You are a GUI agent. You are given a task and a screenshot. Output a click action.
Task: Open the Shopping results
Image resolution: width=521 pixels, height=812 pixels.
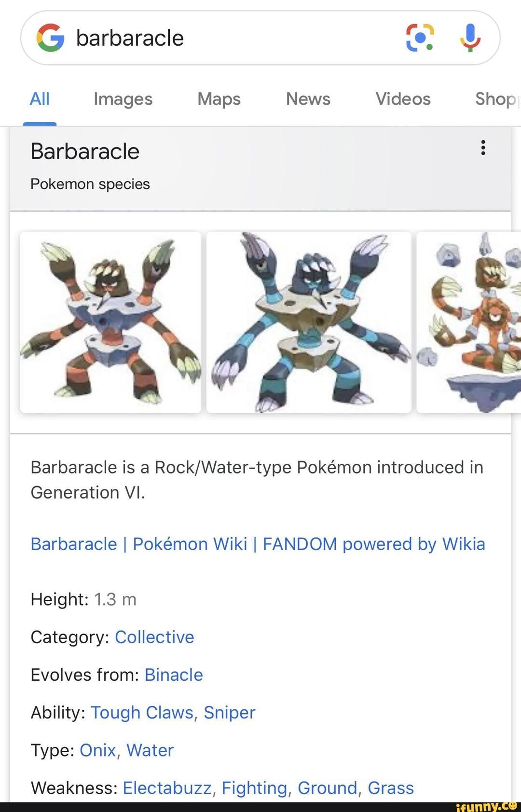pos(497,99)
